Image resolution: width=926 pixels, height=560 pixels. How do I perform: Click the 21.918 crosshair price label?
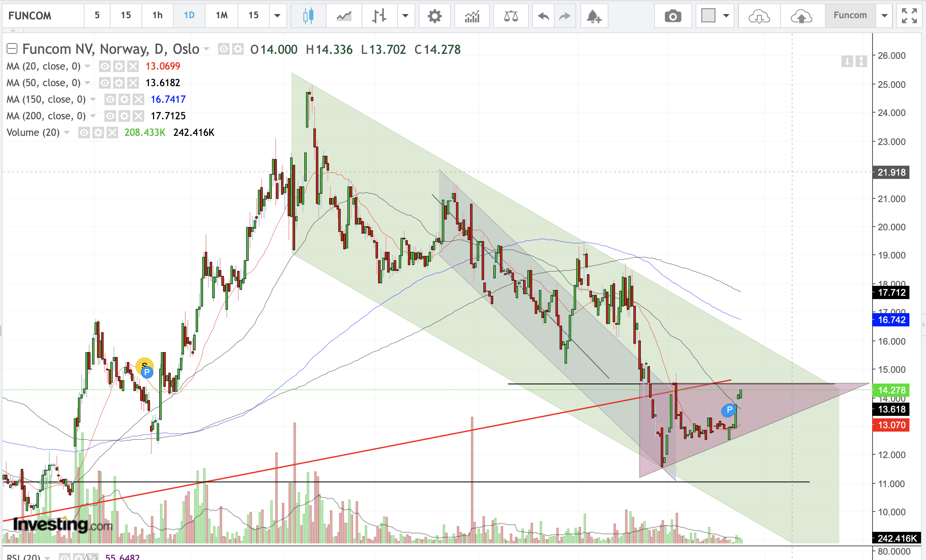click(x=891, y=172)
